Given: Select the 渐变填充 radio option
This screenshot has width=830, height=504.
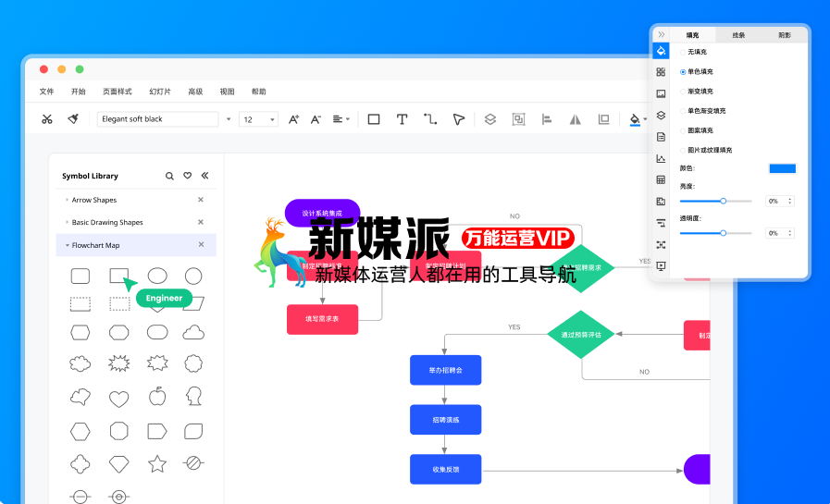Looking at the screenshot, I should pos(683,92).
